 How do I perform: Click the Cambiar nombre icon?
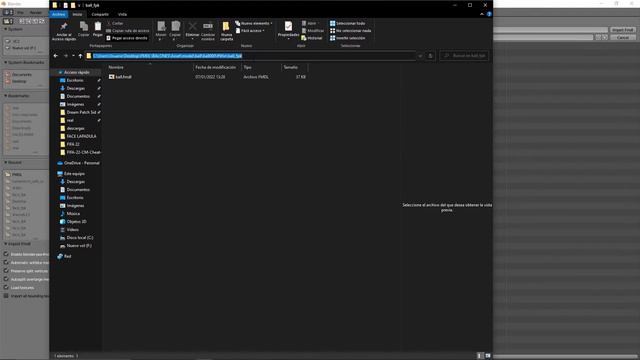(x=208, y=27)
